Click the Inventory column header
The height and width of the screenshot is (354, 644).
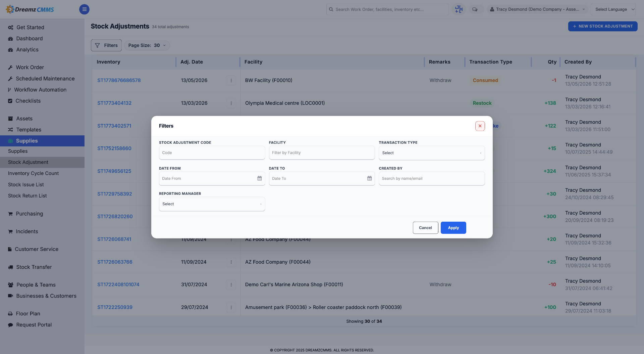pyautogui.click(x=108, y=62)
